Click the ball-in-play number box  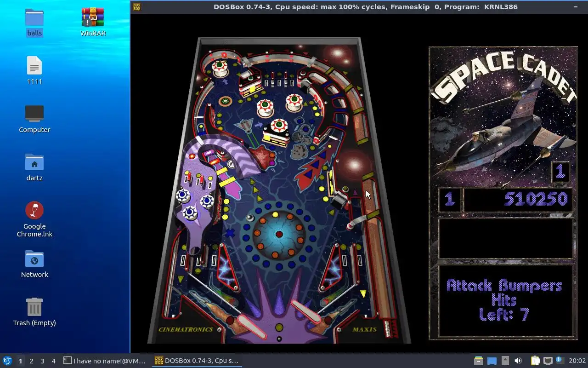(x=560, y=172)
